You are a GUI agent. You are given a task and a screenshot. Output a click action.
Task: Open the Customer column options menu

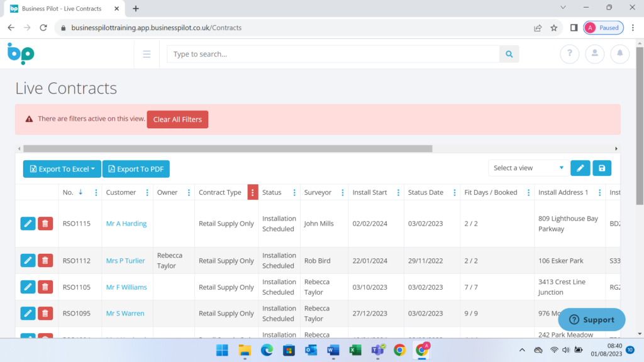pyautogui.click(x=147, y=193)
